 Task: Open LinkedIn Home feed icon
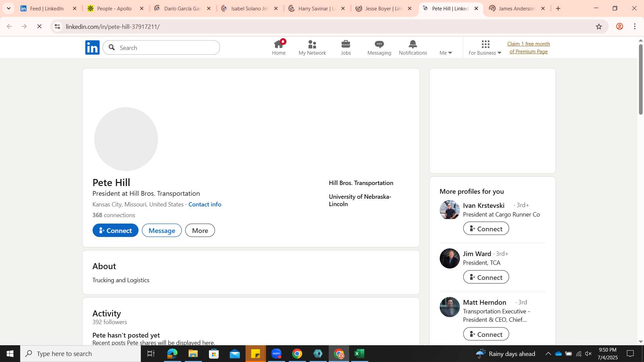pyautogui.click(x=278, y=48)
